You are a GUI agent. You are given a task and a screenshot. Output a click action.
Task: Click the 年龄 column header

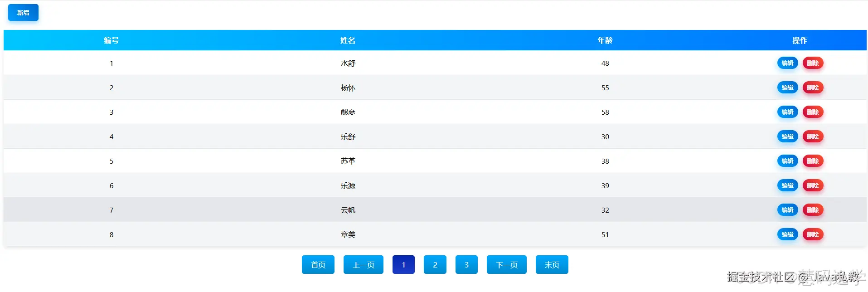[x=605, y=40]
